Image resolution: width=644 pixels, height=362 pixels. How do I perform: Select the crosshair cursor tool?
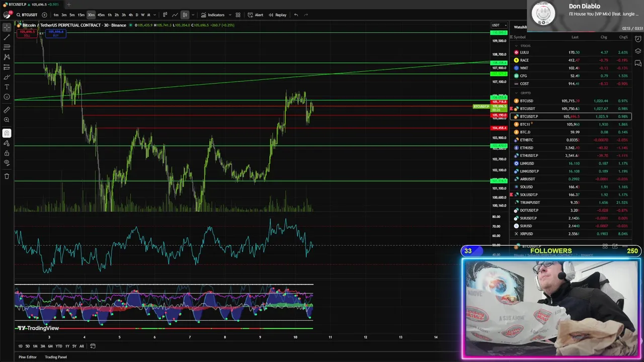[x=7, y=27]
